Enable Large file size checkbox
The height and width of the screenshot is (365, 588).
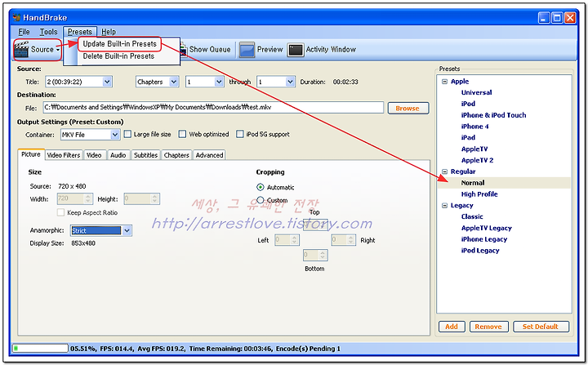click(128, 134)
